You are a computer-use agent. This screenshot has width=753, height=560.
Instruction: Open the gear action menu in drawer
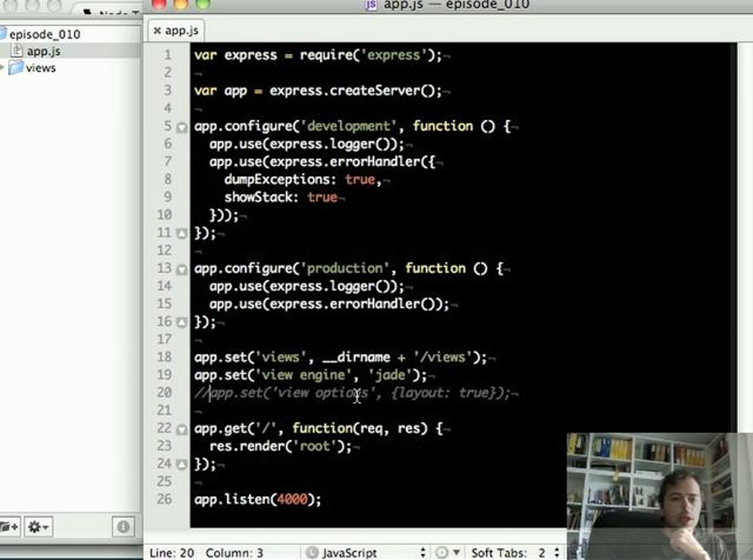(38, 526)
